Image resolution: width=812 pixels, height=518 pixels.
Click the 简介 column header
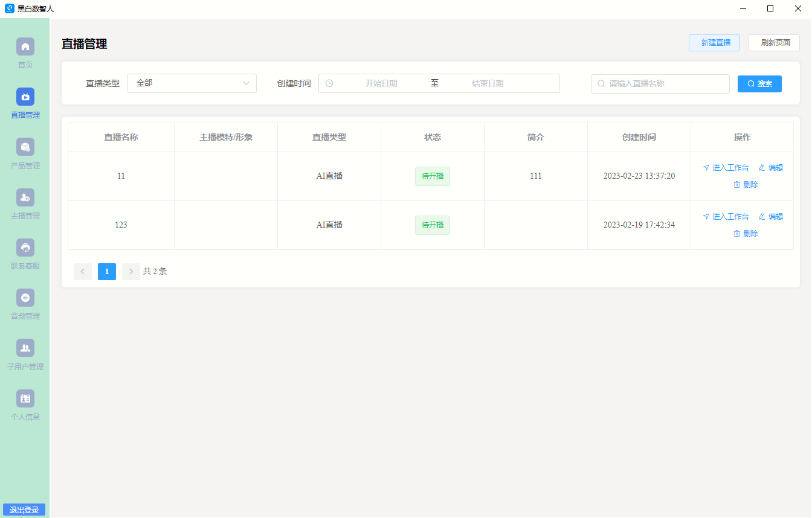click(x=536, y=137)
